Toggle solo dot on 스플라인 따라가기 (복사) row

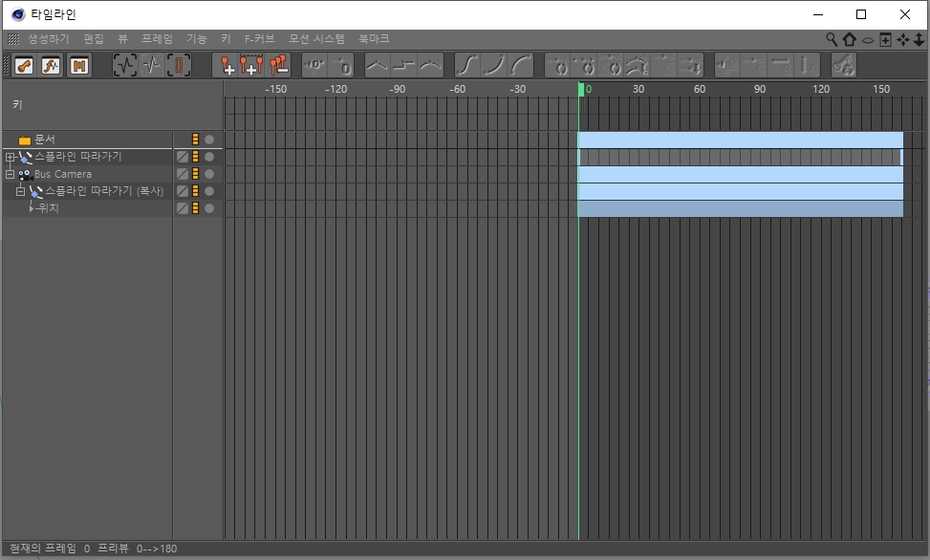click(209, 191)
